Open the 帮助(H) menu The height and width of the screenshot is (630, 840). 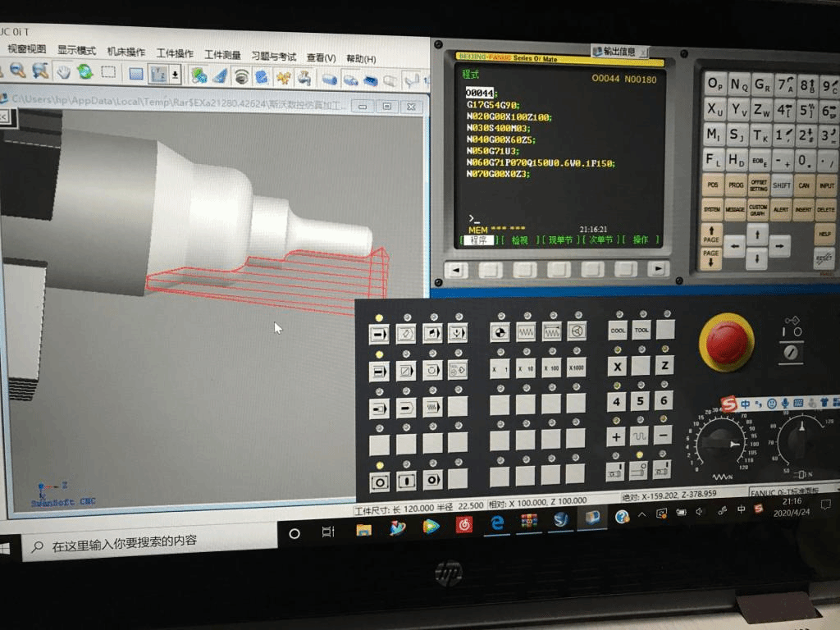click(x=361, y=58)
